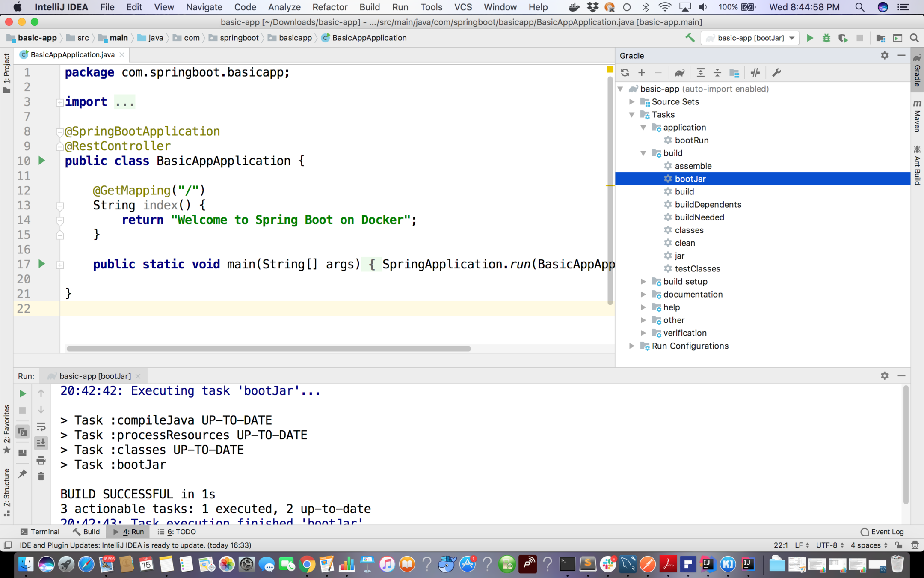Click the print icon in Run console
This screenshot has height=578, width=924.
tap(41, 460)
